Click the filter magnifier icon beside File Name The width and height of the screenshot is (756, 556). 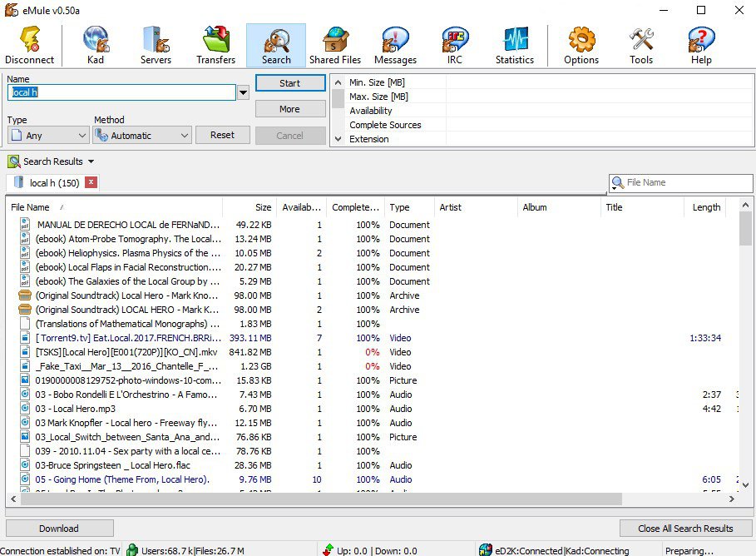click(618, 182)
